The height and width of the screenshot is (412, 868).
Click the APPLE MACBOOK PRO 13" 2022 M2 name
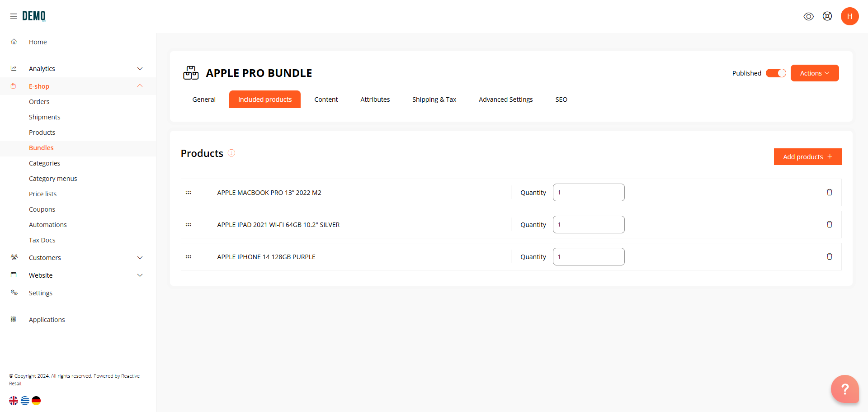(x=269, y=193)
